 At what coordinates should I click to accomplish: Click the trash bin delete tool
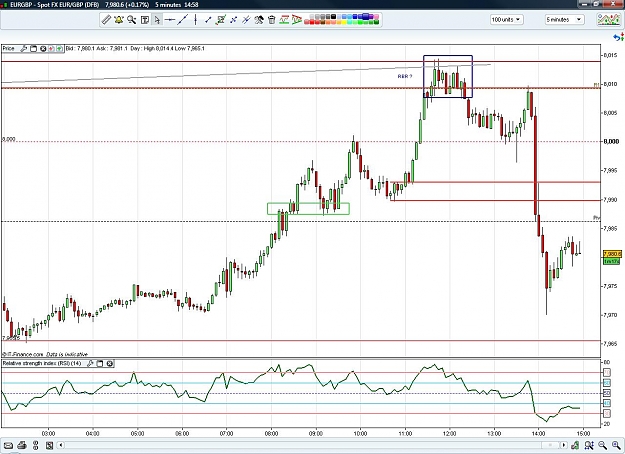coord(271,20)
